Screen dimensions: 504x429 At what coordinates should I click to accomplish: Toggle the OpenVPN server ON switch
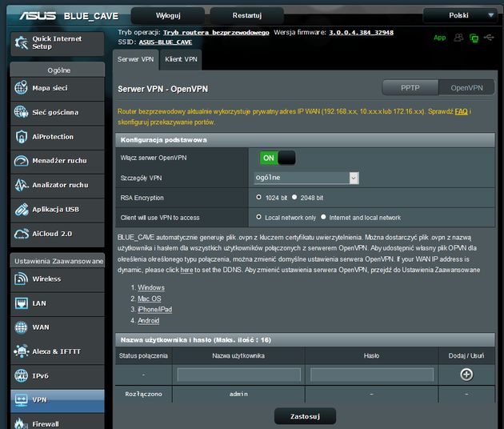pyautogui.click(x=278, y=158)
